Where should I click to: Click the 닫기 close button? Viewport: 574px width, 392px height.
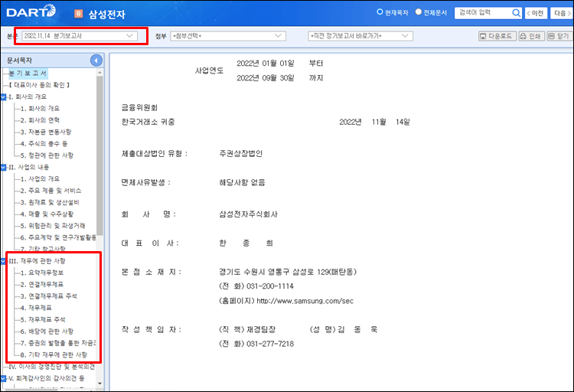pyautogui.click(x=559, y=36)
